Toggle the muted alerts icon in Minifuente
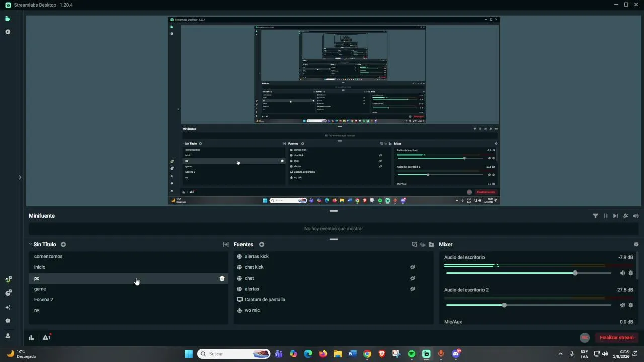 (625, 216)
